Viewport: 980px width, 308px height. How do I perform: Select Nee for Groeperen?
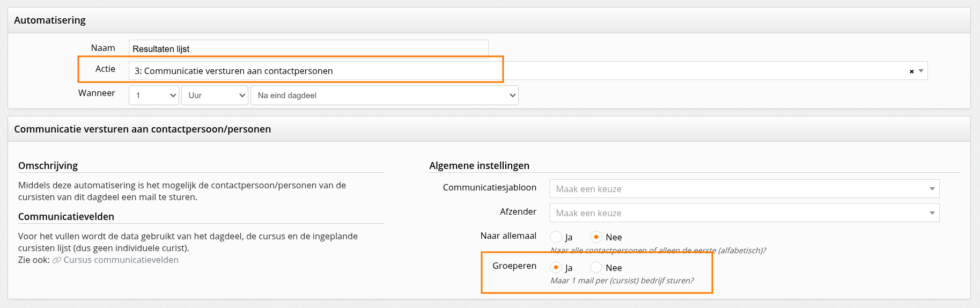(596, 267)
